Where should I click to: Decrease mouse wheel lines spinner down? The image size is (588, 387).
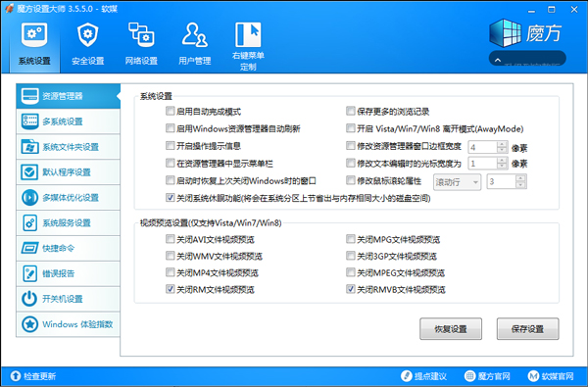coord(520,185)
